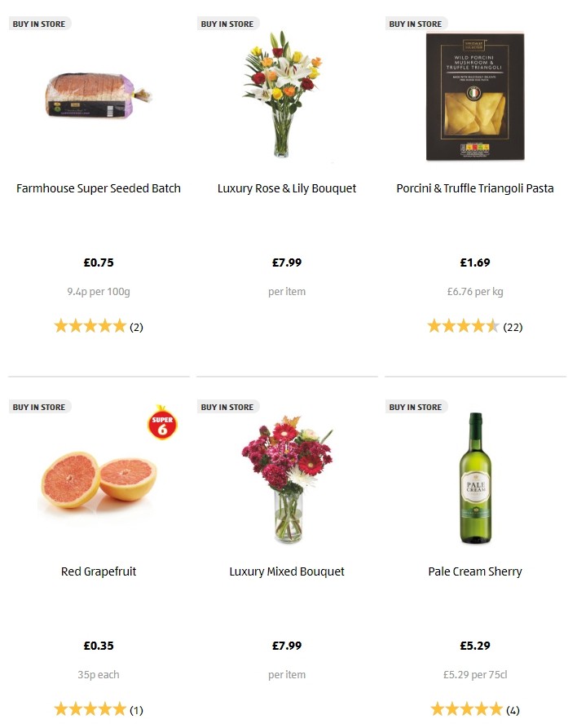
Task: Click the BUY IN STORE badge on Luxury Mixed Bouquet
Action: click(227, 406)
